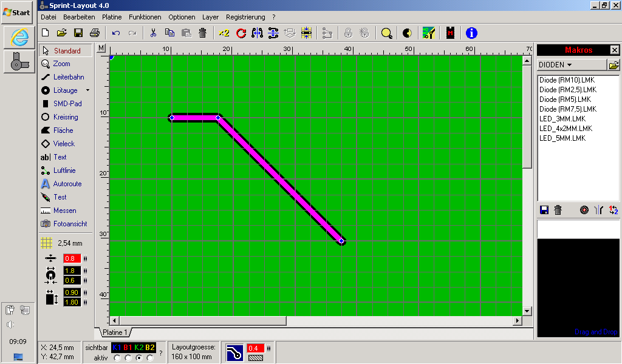This screenshot has height=364, width=622.
Task: Click the 0.4 distance value in status bar
Action: coord(256,348)
